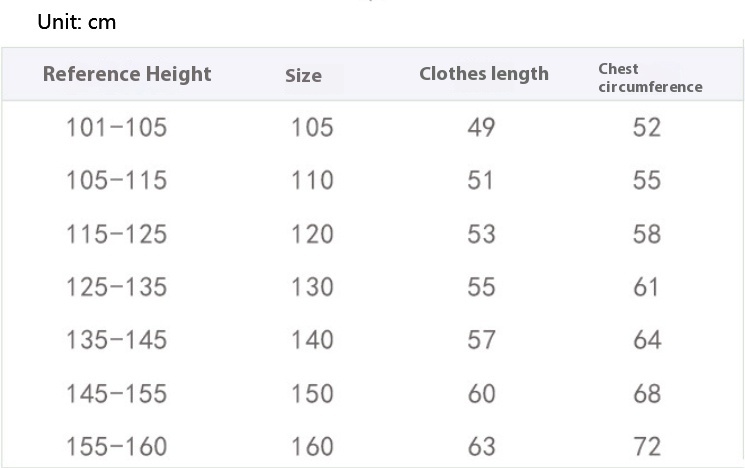Click the Size column header
The image size is (745, 468).
(x=303, y=76)
